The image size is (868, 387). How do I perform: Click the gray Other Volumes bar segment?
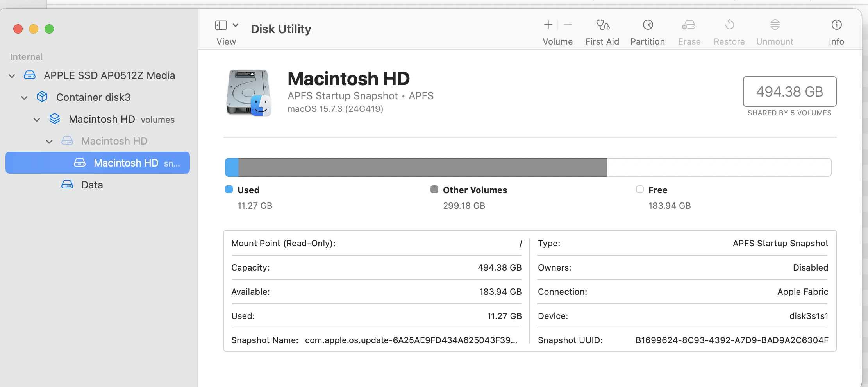(422, 167)
